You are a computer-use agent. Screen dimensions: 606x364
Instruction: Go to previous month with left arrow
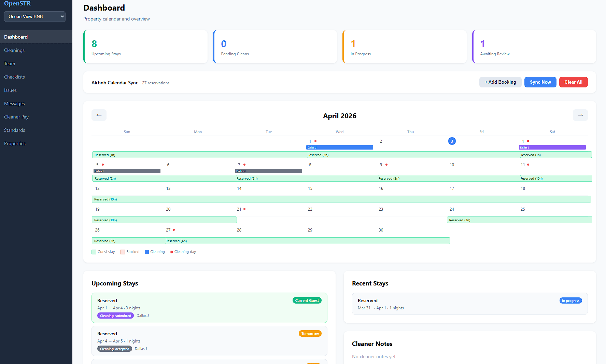(99, 115)
